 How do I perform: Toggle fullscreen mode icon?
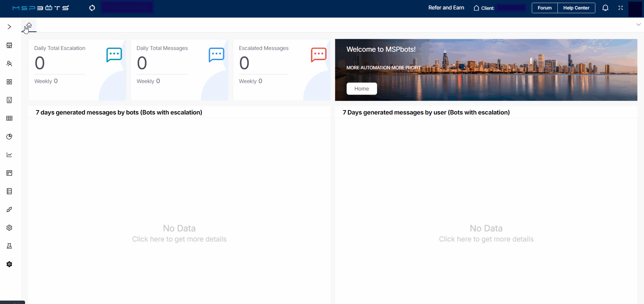620,8
